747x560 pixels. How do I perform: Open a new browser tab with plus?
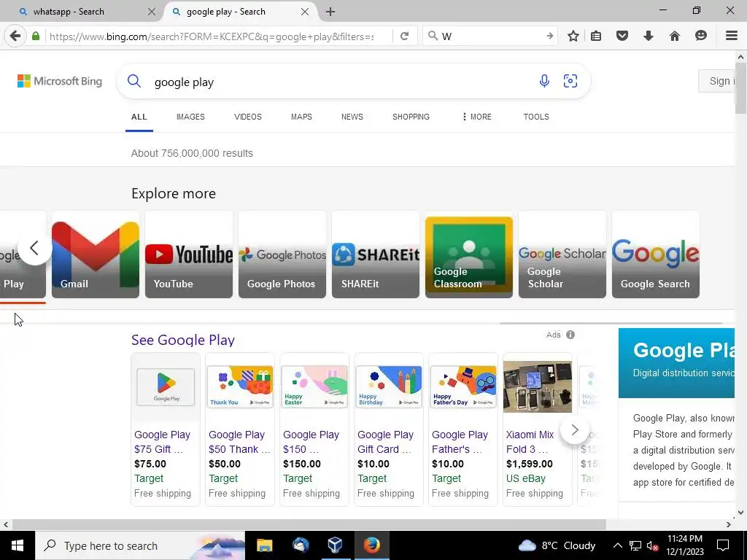[330, 12]
